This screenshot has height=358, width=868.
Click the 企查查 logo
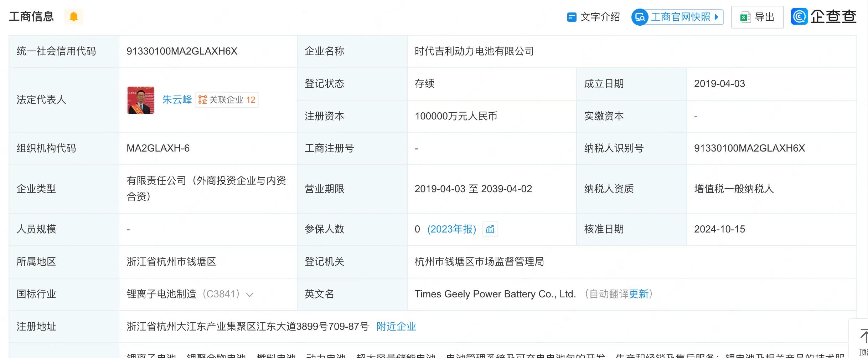pyautogui.click(x=823, y=17)
